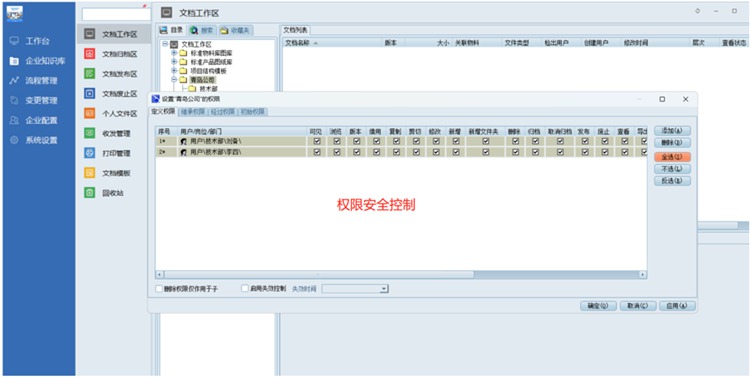The width and height of the screenshot is (750, 378).
Task: Toggle 可见 checkbox for 刘备 row
Action: pos(317,142)
